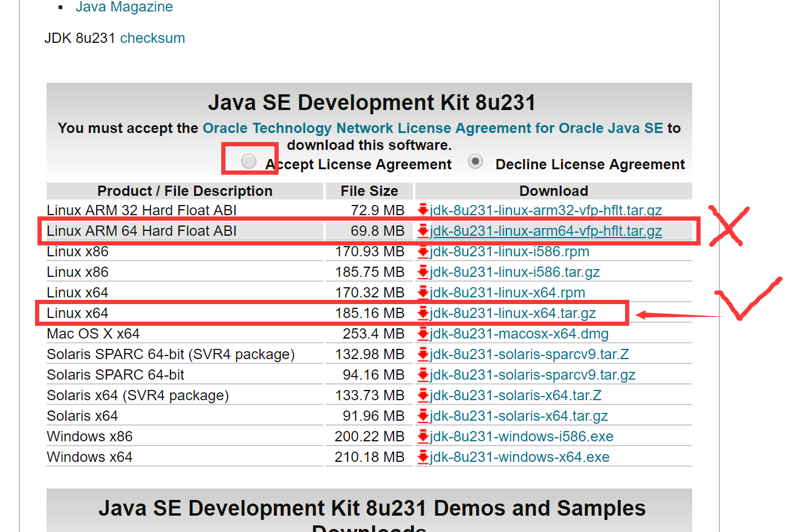Download jdk-8u231-solaris-sparcv9.tar.Z file link
The height and width of the screenshot is (532, 804).
pyautogui.click(x=530, y=354)
